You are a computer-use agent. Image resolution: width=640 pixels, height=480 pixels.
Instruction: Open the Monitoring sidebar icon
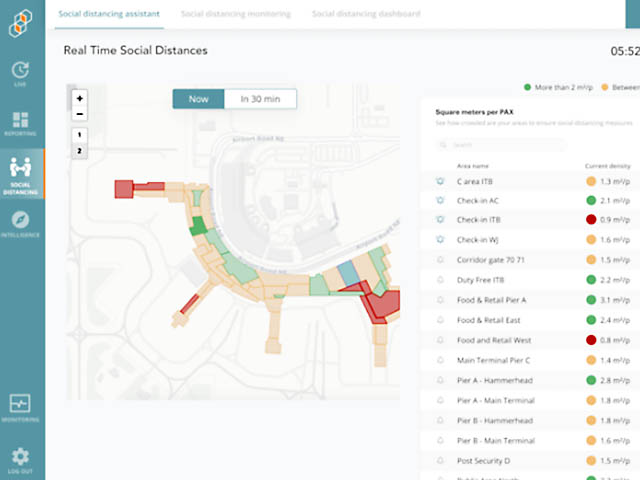22,407
